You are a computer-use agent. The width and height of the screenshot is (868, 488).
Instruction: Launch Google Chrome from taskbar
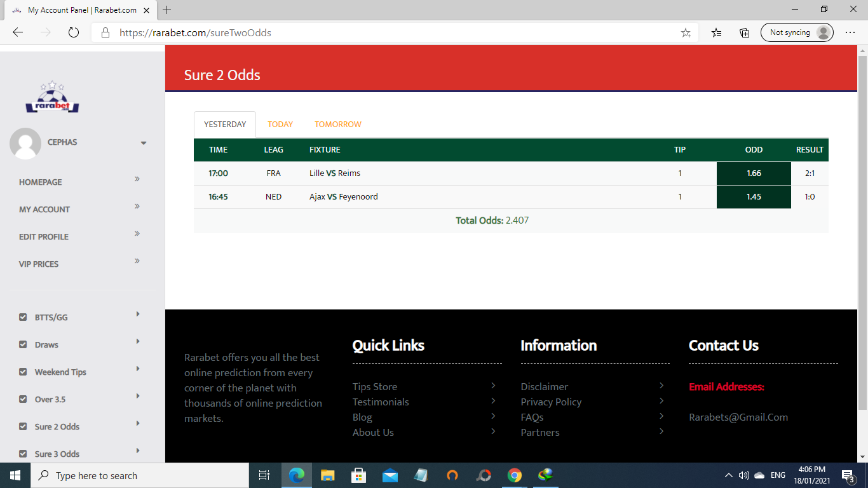point(515,475)
